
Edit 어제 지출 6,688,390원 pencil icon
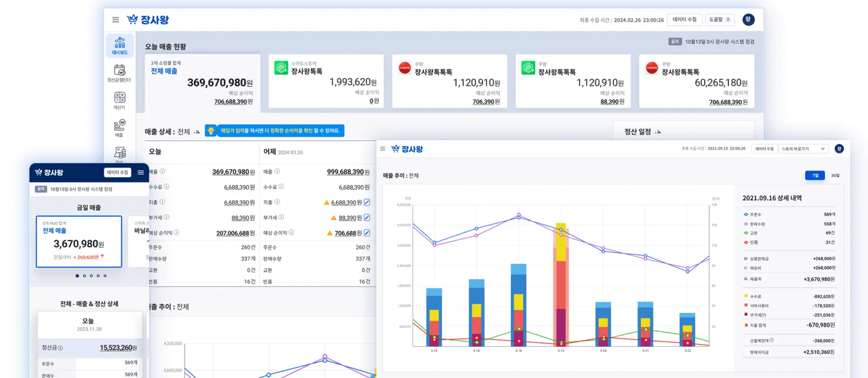(367, 202)
